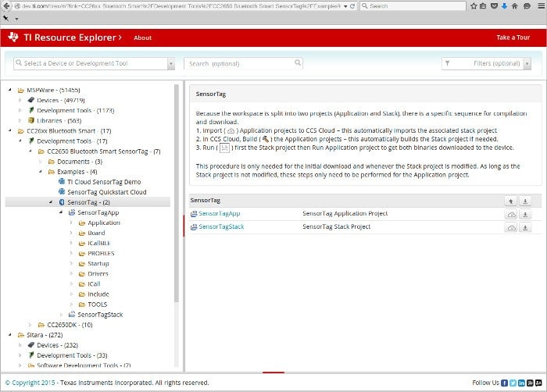Open browser downloads arrow icon
The width and height of the screenshot is (547, 392).
pyautogui.click(x=504, y=6)
